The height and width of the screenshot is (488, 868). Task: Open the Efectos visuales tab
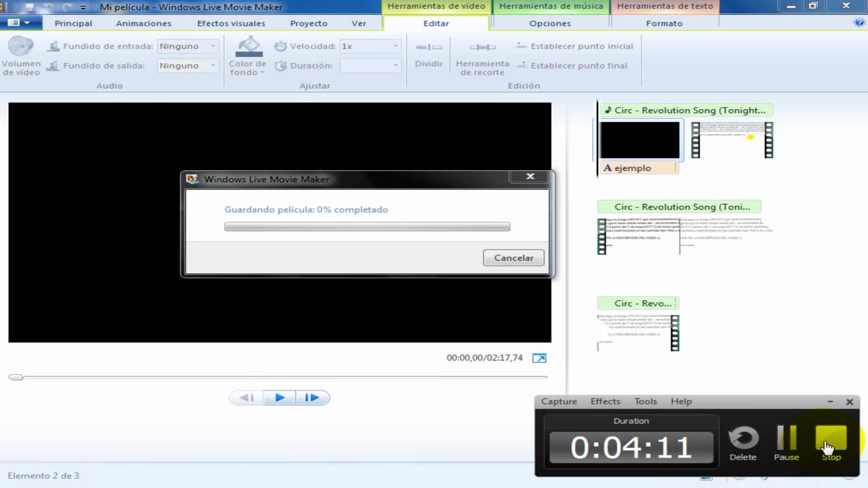click(231, 23)
